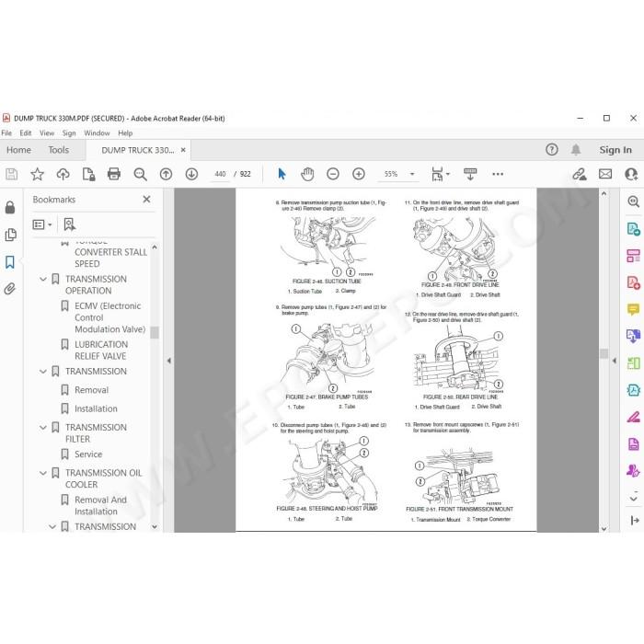Image resolution: width=644 pixels, height=644 pixels.
Task: Switch to Home tab
Action: coord(18,150)
